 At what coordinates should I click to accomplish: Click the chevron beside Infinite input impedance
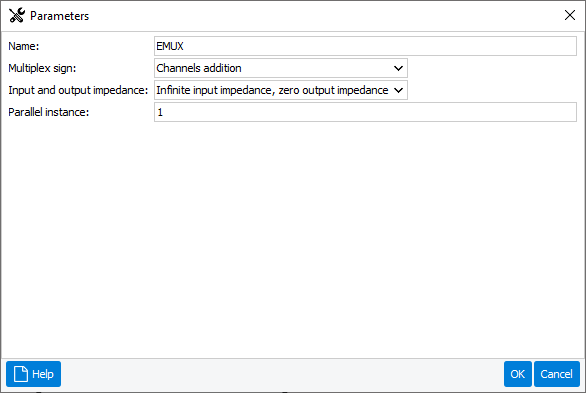[398, 90]
